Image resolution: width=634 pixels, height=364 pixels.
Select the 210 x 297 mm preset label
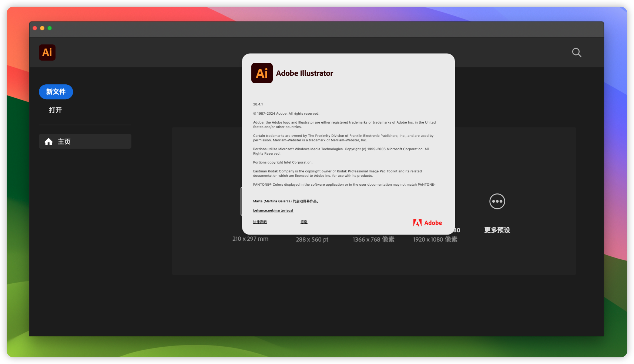pyautogui.click(x=251, y=239)
